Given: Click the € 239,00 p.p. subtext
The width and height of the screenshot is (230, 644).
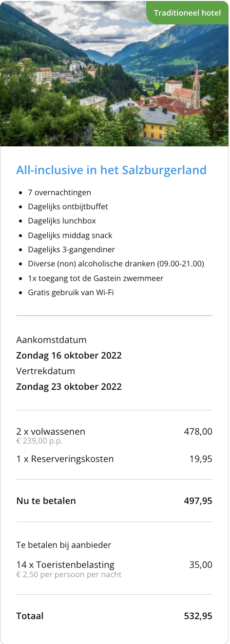Looking at the screenshot, I should (39, 442).
